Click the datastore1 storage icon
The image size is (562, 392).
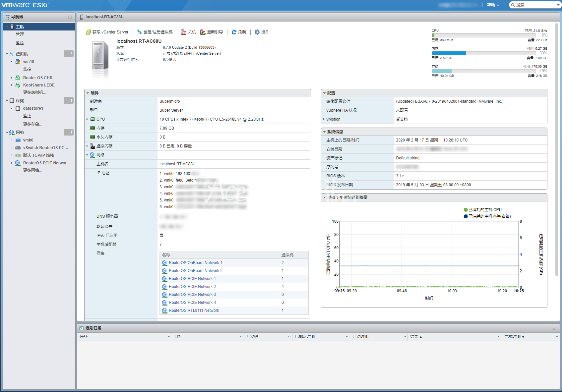[x=18, y=108]
